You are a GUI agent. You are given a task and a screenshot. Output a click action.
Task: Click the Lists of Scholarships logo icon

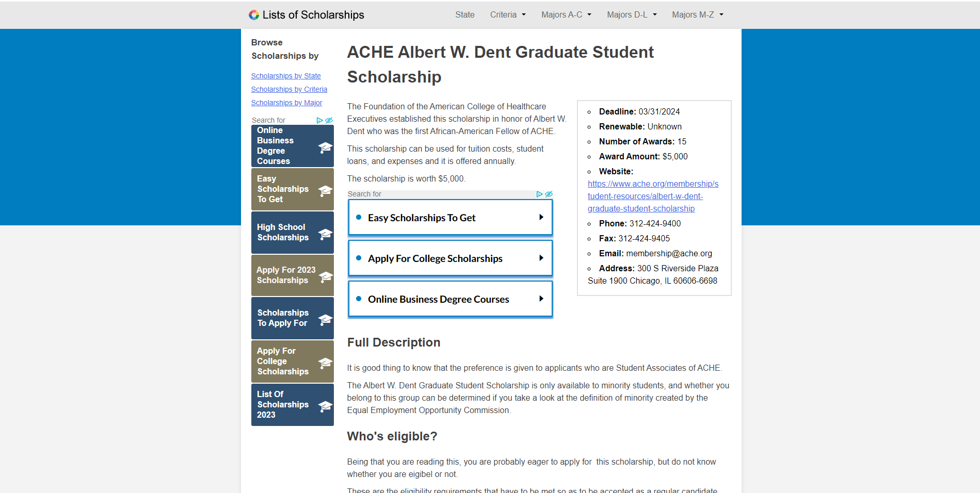click(254, 15)
